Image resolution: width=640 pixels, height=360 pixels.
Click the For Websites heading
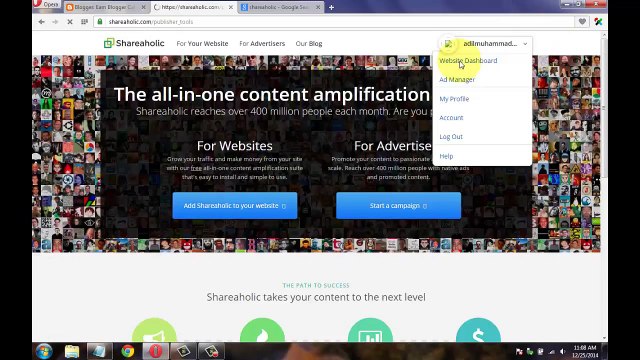point(235,146)
